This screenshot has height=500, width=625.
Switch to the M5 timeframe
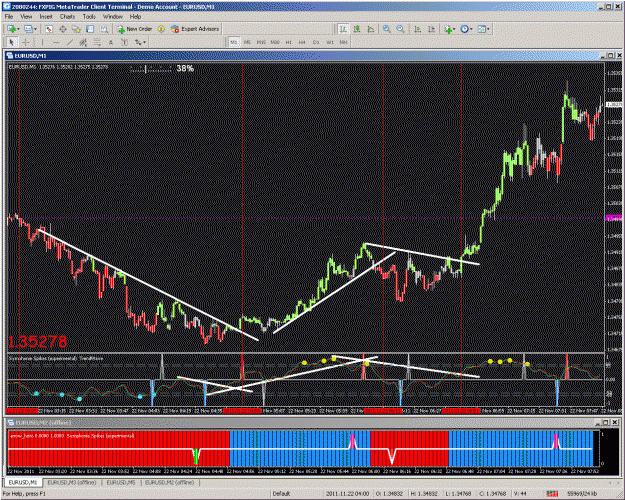(247, 42)
